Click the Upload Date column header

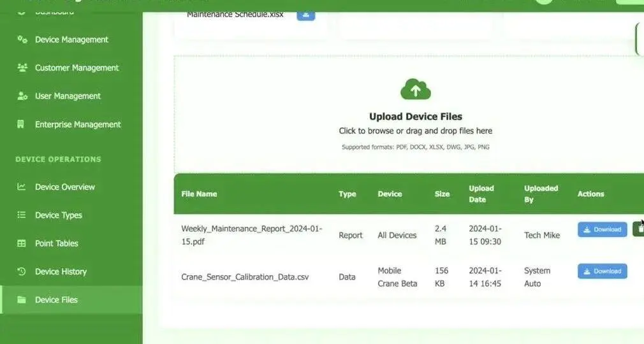[x=481, y=194]
